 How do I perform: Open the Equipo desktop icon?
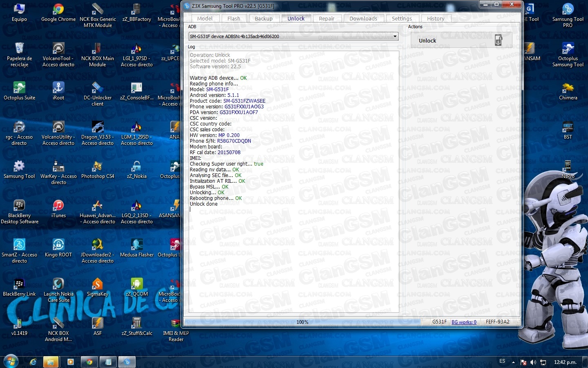point(19,13)
